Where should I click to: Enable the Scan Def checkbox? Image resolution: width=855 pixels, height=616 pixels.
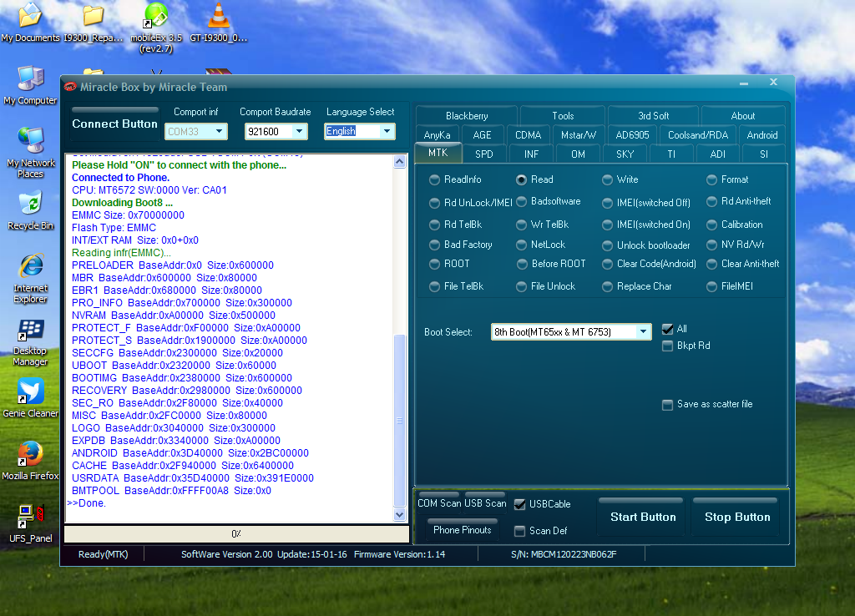coord(519,531)
